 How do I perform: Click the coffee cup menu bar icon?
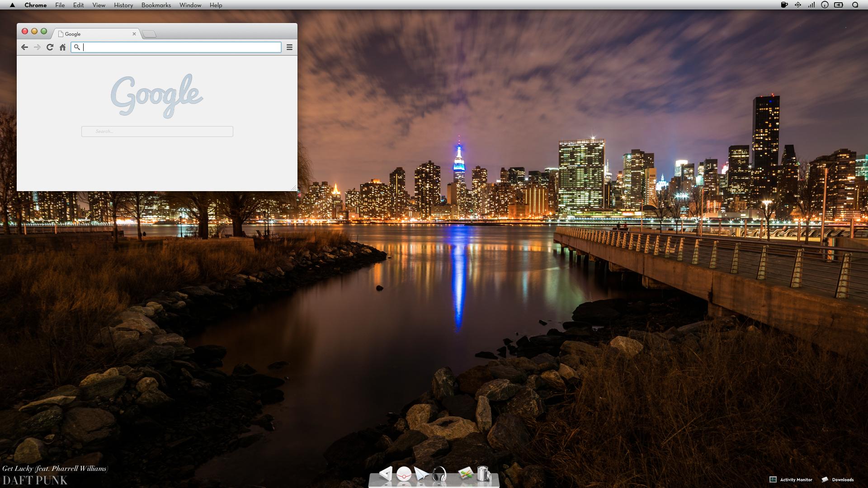784,5
